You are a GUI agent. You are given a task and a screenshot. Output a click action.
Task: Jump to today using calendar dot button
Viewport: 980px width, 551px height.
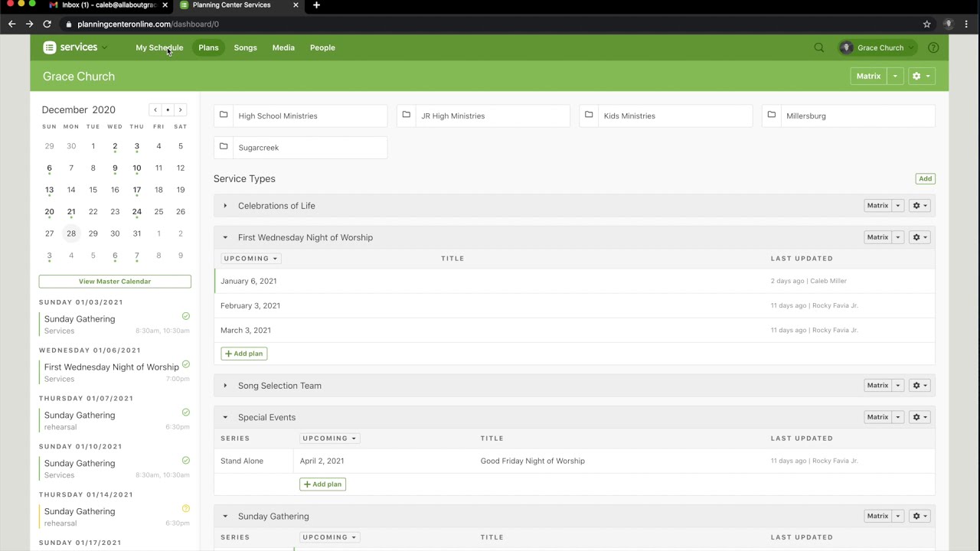coord(168,109)
